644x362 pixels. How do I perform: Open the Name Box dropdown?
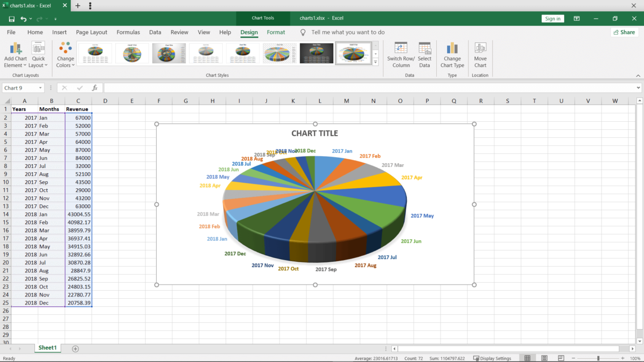click(x=40, y=88)
